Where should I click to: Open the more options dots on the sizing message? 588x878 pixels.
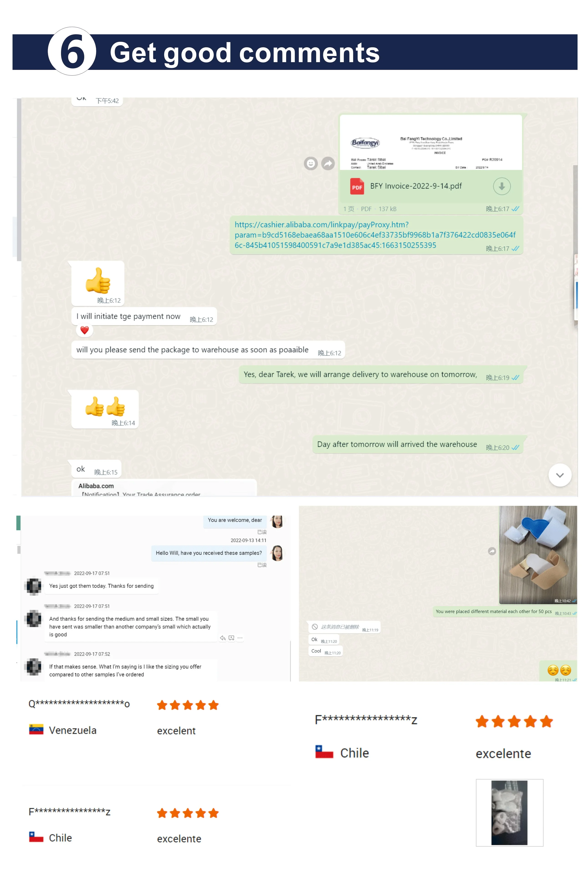point(240,638)
